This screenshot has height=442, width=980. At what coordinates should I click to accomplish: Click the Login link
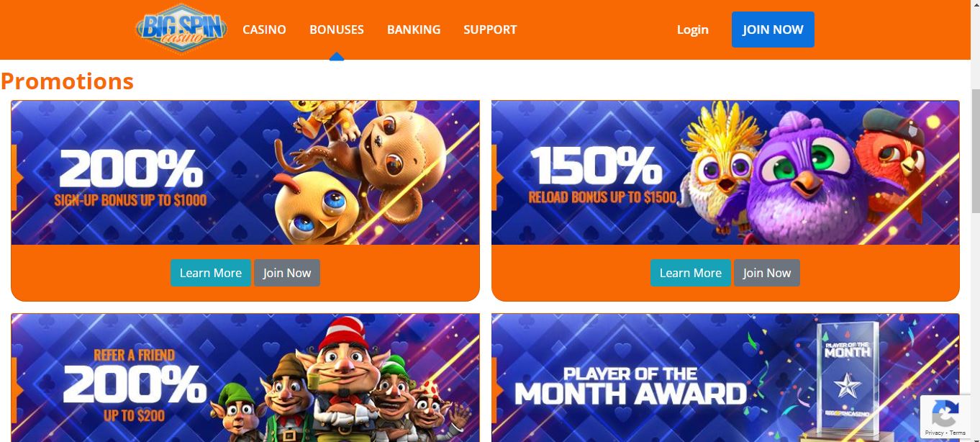tap(692, 30)
